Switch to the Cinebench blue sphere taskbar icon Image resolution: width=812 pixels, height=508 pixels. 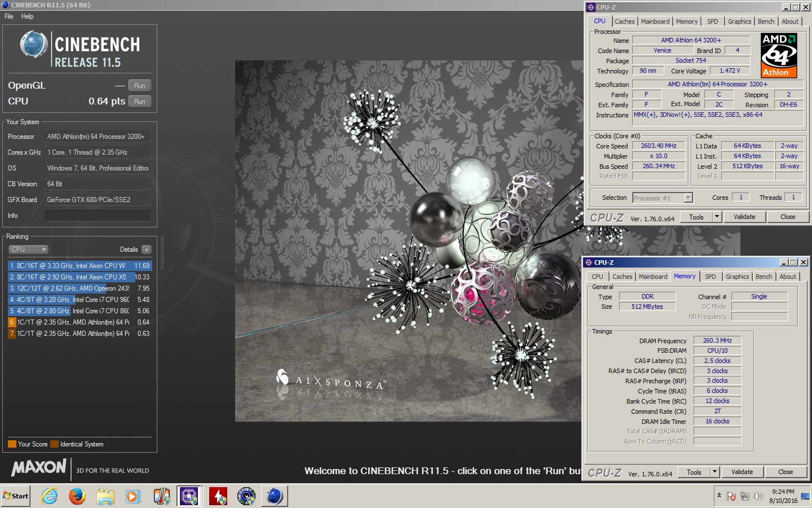(x=275, y=496)
